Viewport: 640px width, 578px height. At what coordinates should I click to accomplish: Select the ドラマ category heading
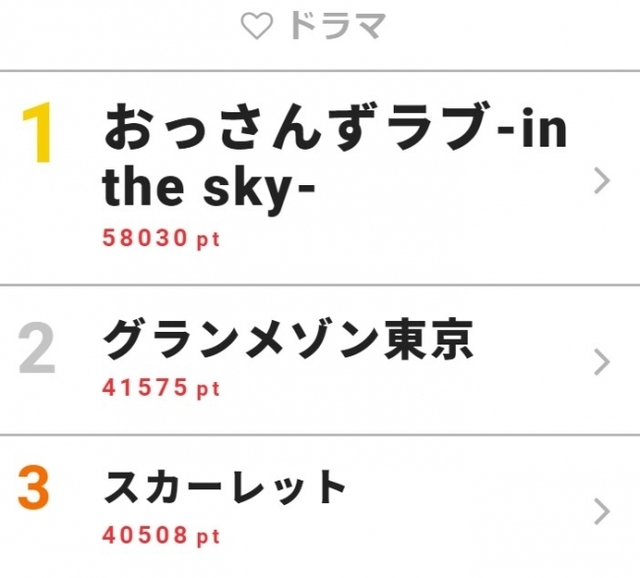337,26
